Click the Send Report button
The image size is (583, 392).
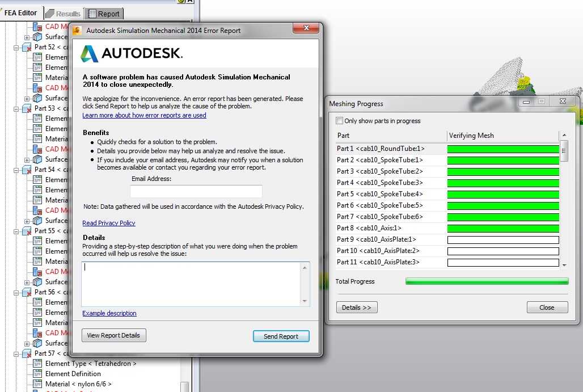(x=281, y=336)
